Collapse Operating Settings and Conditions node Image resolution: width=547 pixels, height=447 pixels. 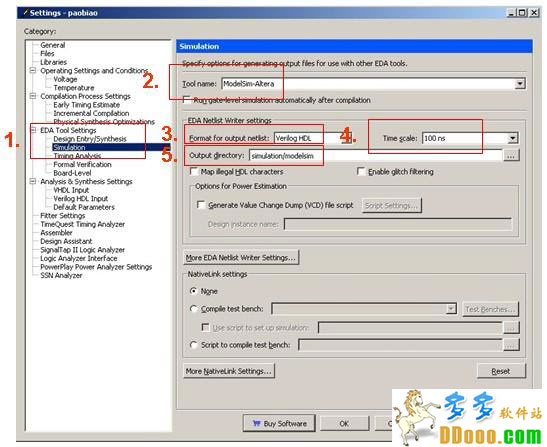33,70
